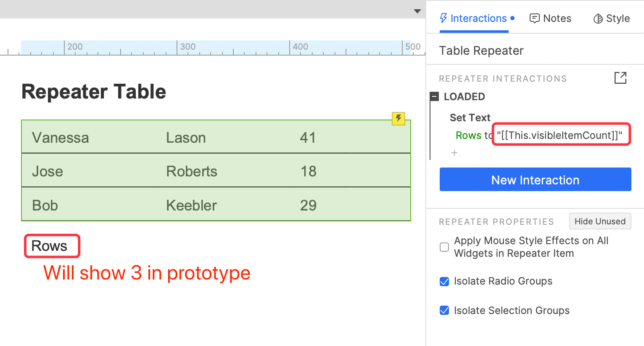Collapse the LOADED event section

[x=435, y=96]
